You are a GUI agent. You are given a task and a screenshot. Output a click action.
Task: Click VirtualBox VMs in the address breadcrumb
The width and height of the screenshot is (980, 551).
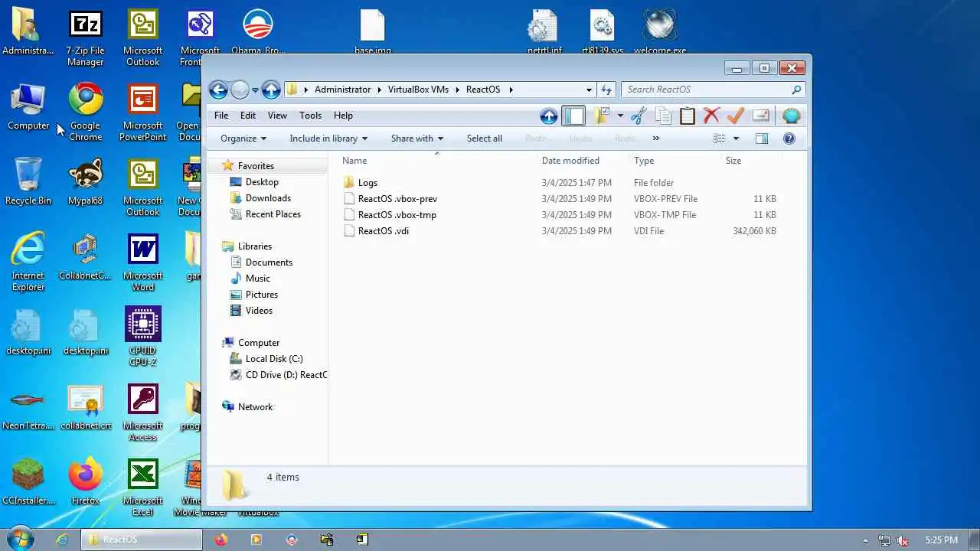[418, 90]
